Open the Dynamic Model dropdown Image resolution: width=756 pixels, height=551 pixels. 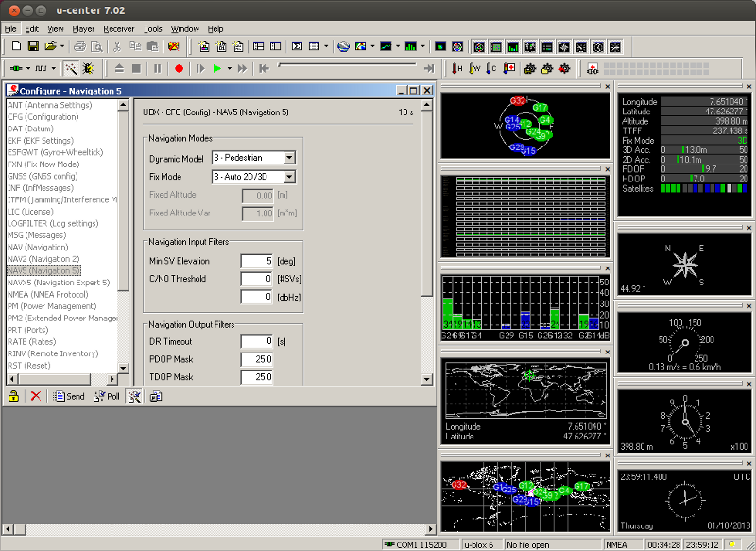pos(289,158)
